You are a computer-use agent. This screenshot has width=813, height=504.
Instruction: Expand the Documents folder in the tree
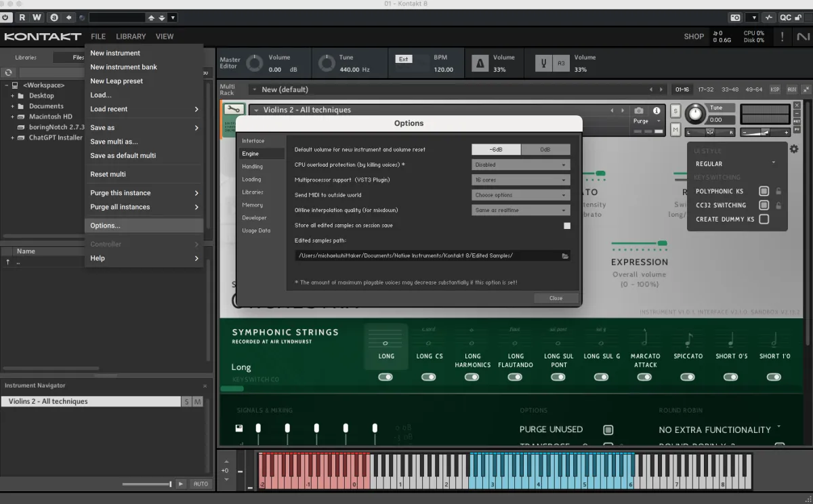(x=12, y=106)
